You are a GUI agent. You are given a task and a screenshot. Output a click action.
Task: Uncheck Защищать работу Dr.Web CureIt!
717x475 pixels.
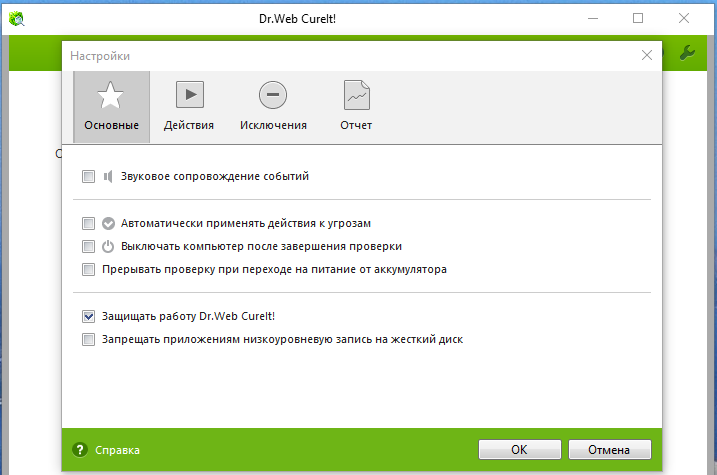point(88,316)
